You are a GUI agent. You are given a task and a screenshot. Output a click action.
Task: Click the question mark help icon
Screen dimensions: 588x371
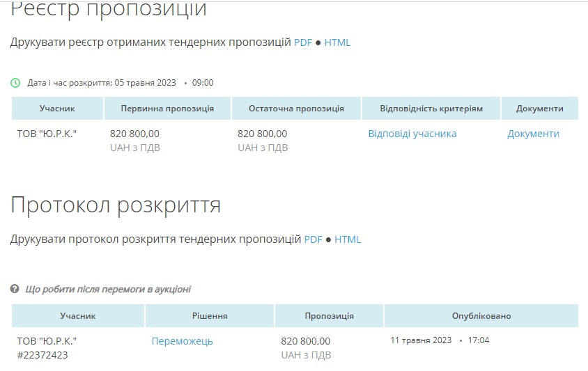click(x=15, y=289)
